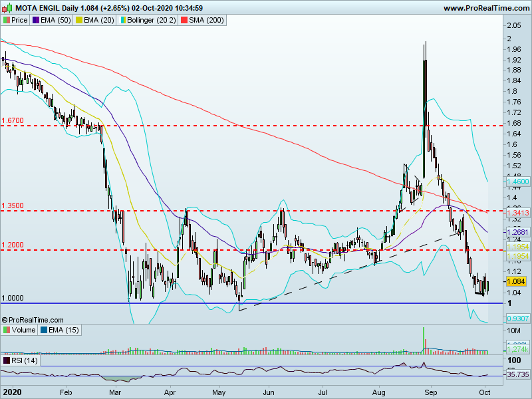Click the EMA 50 value tag 1.2681
Viewport: 532px width, 399px height.
(x=518, y=232)
